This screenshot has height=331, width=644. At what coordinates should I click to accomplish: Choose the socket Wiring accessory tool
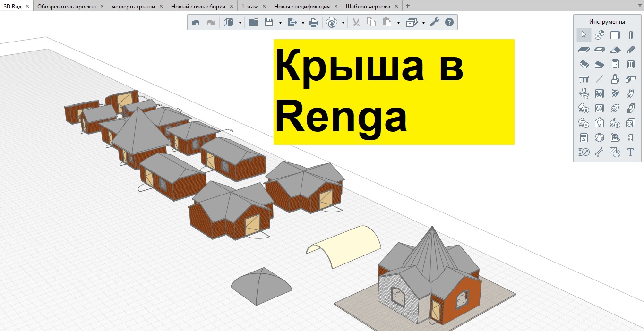point(630,123)
